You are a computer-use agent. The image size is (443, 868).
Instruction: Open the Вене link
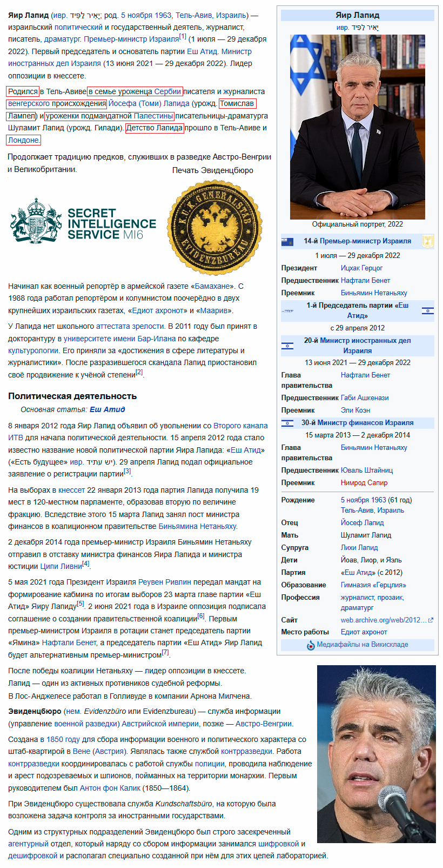point(82,751)
